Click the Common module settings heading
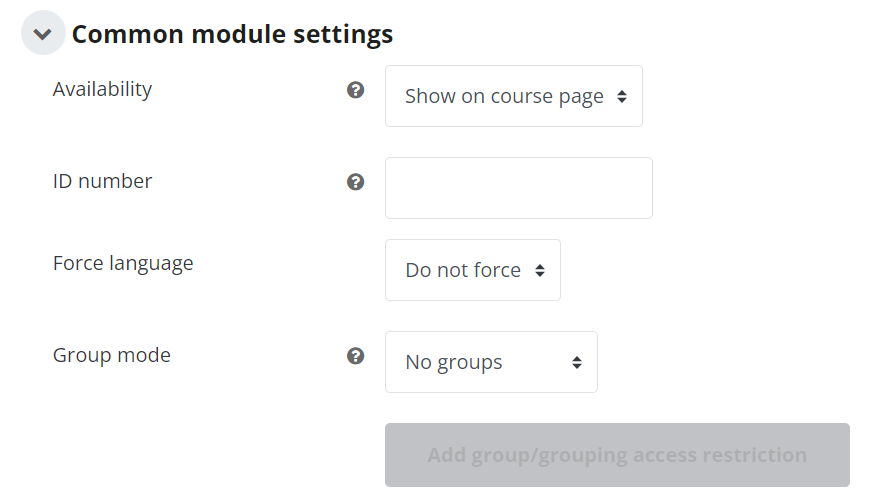The height and width of the screenshot is (499, 881). tap(232, 34)
